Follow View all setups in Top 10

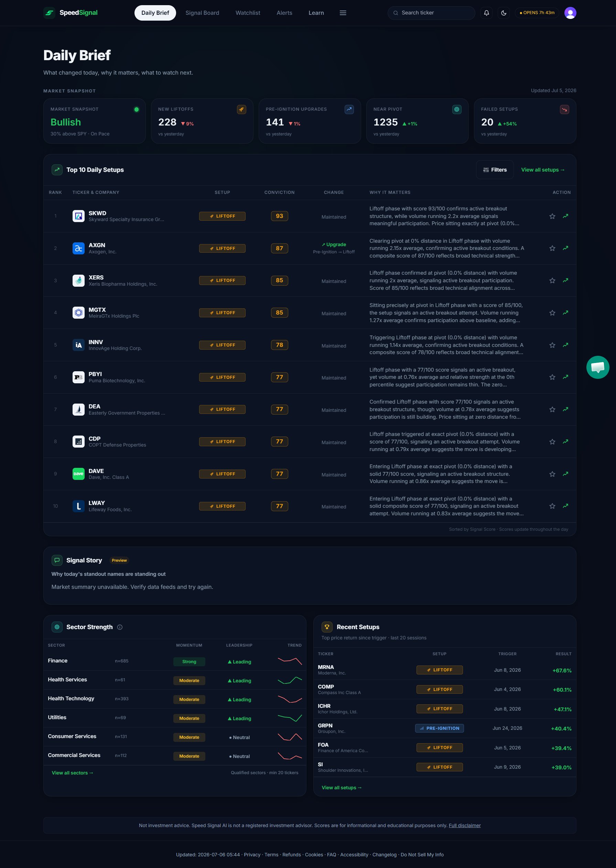(543, 170)
